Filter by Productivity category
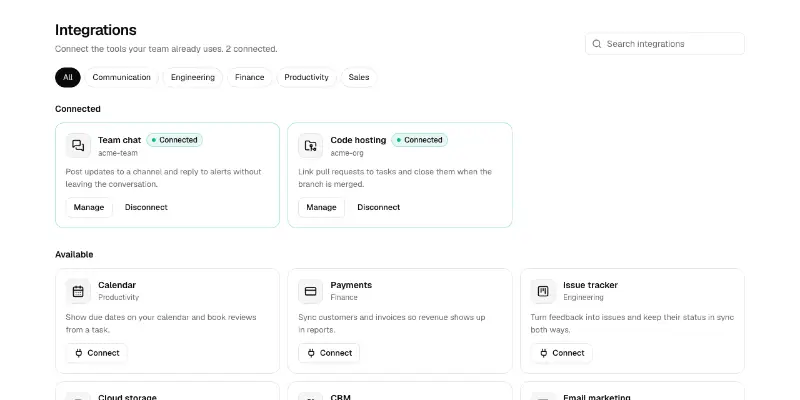This screenshot has height=400, width=800. (306, 78)
